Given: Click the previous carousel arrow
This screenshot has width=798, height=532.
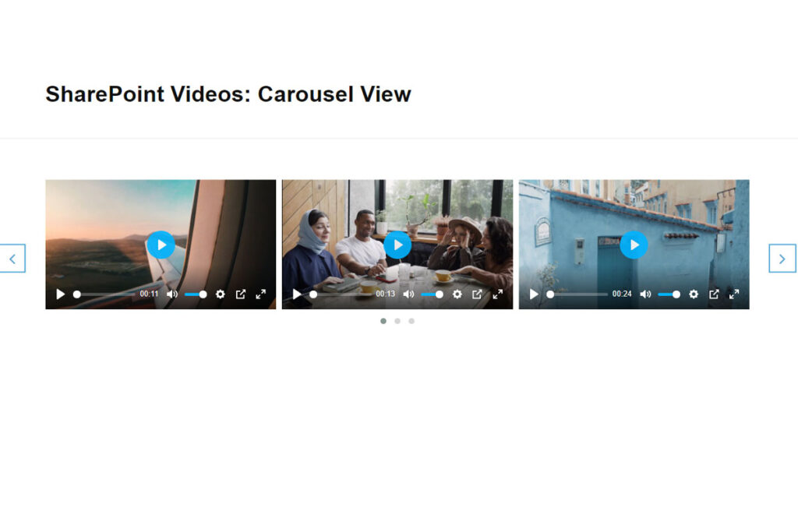Looking at the screenshot, I should (12, 259).
